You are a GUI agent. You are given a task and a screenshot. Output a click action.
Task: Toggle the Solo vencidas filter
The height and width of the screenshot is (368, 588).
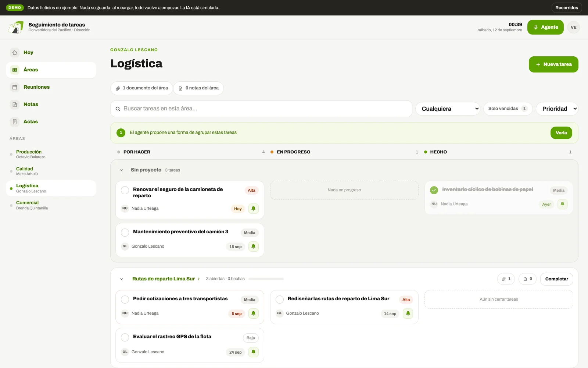(508, 109)
